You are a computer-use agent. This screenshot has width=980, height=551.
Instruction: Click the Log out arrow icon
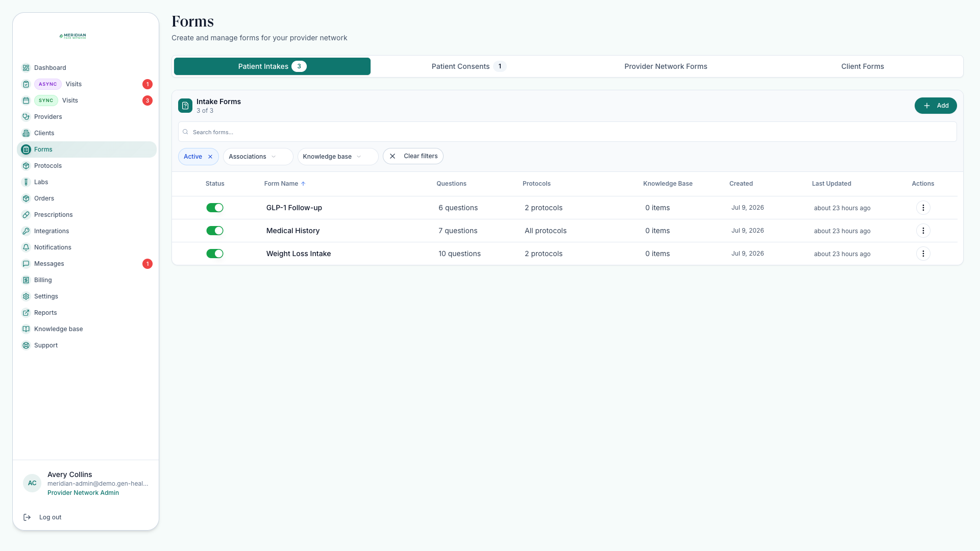pos(27,517)
